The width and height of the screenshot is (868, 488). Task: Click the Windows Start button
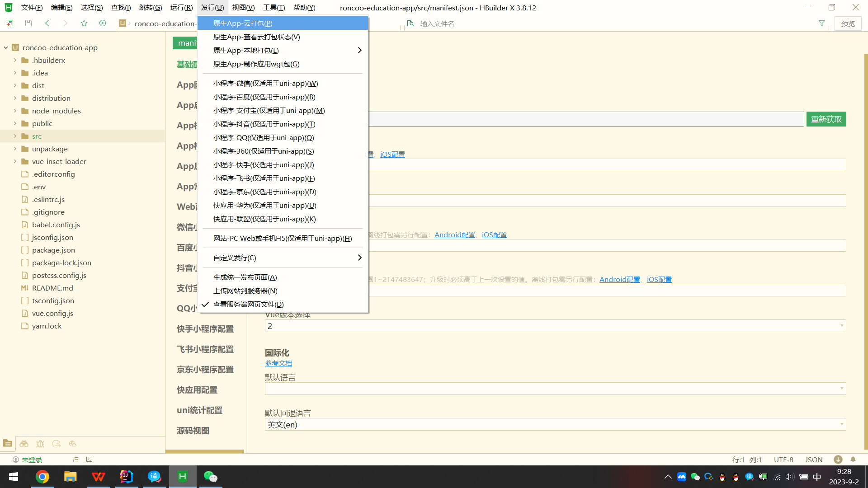pyautogui.click(x=14, y=477)
